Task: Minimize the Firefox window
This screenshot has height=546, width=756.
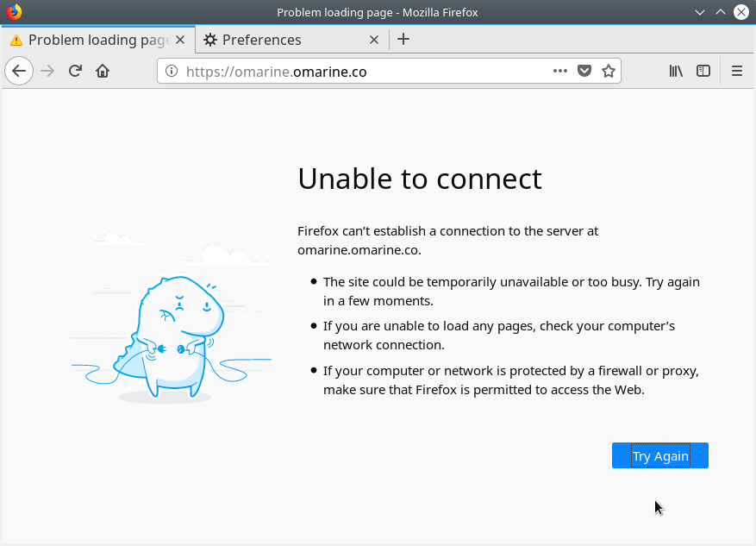Action: [700, 12]
